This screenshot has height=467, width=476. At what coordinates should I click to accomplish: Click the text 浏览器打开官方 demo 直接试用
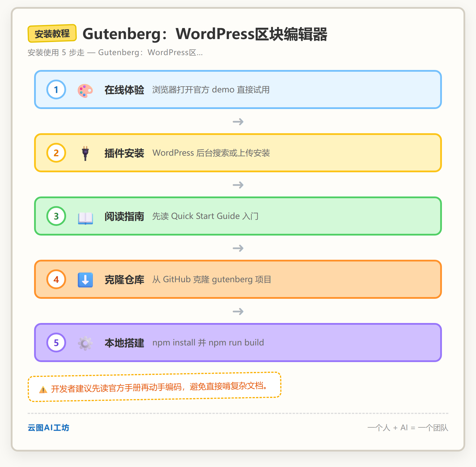coord(211,89)
